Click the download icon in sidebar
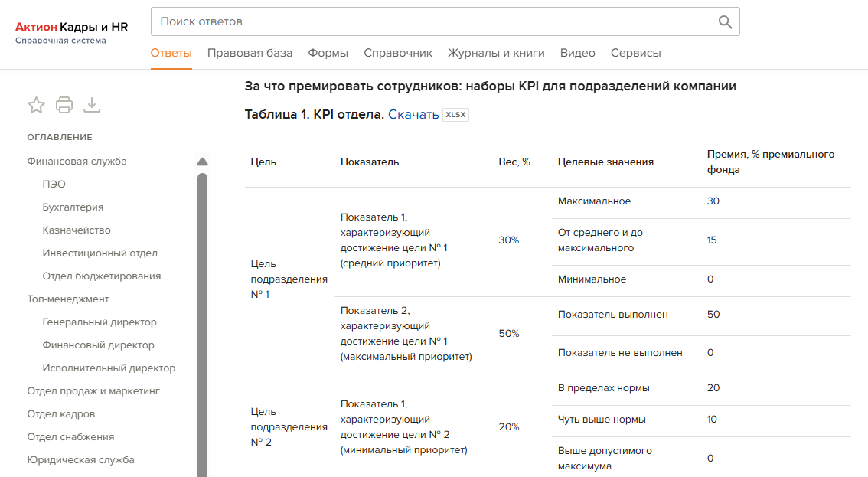Image resolution: width=868 pixels, height=477 pixels. coord(92,105)
